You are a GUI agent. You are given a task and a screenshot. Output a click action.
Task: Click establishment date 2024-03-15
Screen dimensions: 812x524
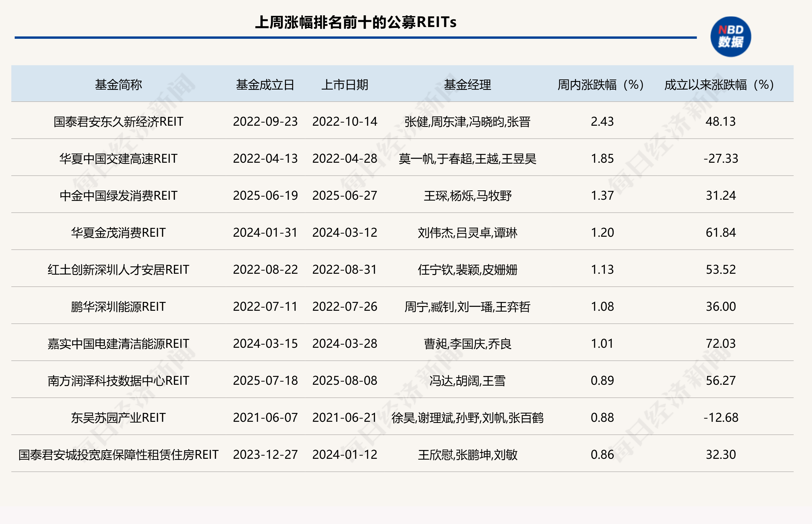[265, 344]
